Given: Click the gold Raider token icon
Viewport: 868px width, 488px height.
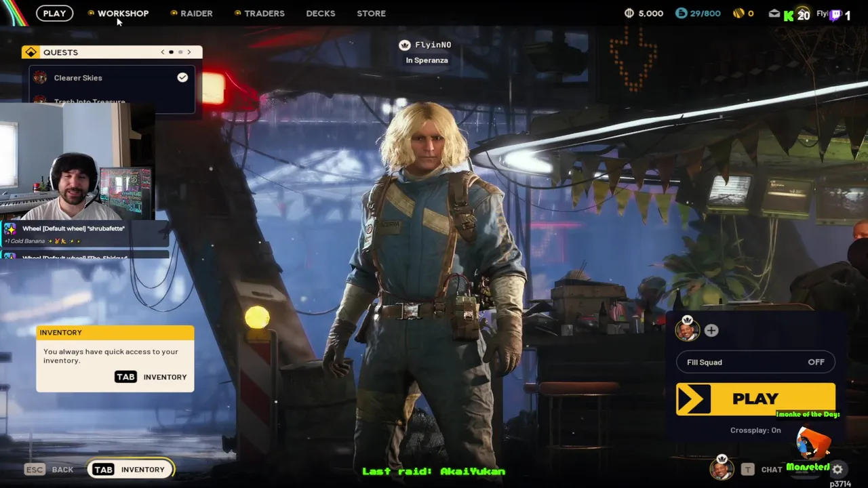Looking at the screenshot, I should [738, 13].
